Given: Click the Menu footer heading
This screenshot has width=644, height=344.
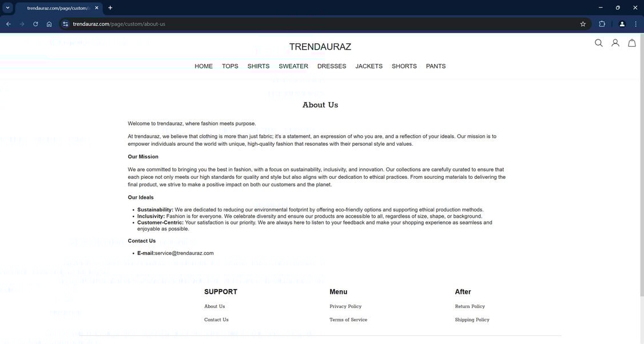Looking at the screenshot, I should (x=339, y=291).
